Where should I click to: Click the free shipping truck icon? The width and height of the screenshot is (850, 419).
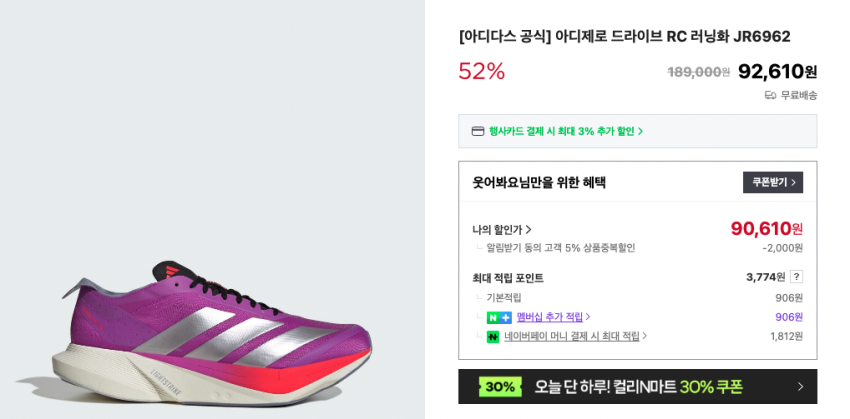click(x=770, y=95)
